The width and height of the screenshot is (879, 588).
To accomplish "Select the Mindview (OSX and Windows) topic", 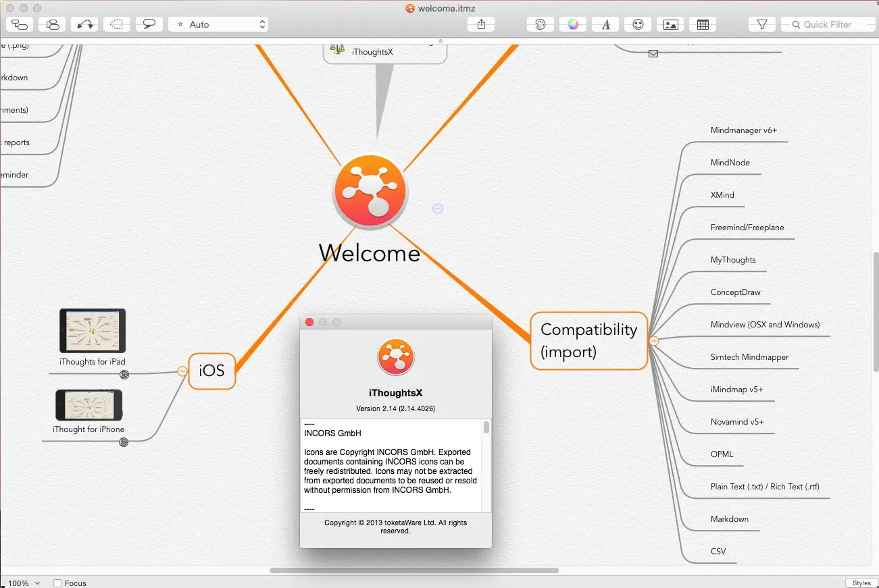I will [765, 325].
